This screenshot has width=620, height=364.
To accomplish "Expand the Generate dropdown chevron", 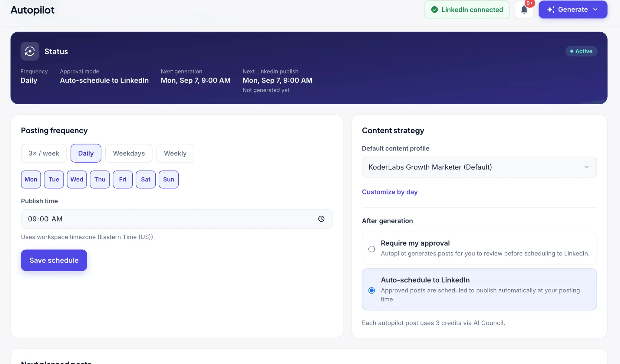I will 595,10.
